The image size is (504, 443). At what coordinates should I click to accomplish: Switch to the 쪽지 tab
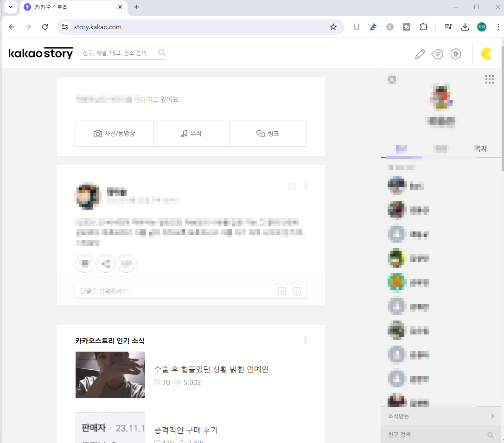480,148
